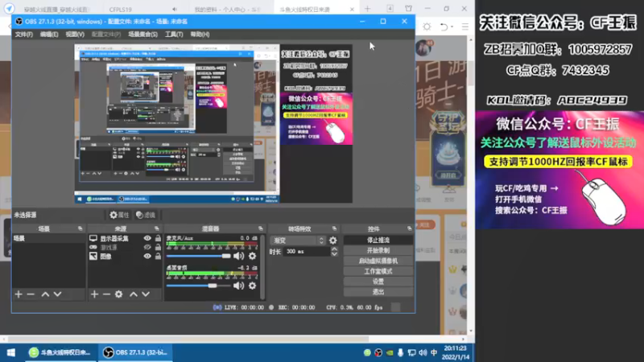Switch to the 我的资料 - 个人中心 browser tab
This screenshot has height=362, width=644.
click(x=227, y=9)
